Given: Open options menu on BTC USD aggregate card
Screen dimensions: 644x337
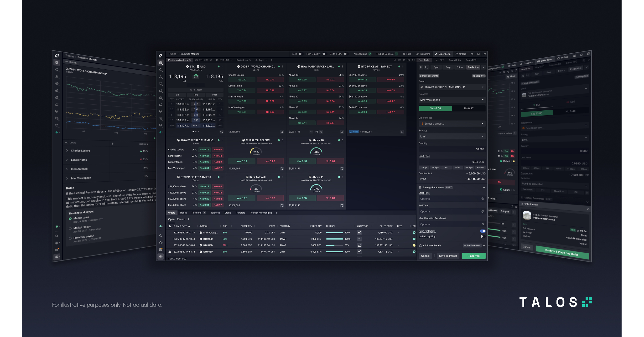Looking at the screenshot, I should click(222, 67).
